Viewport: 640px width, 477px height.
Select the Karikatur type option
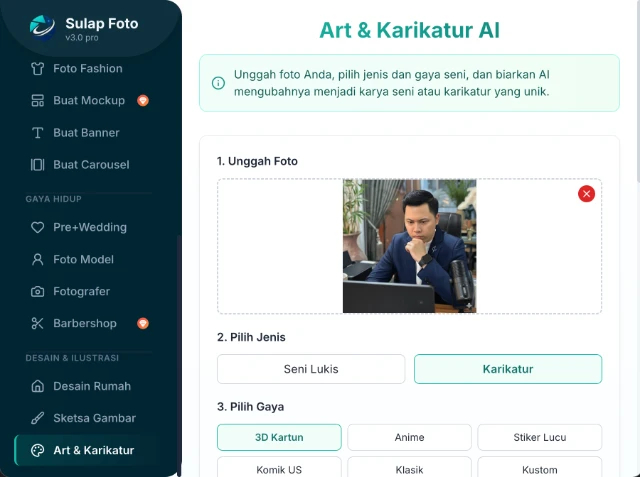(x=508, y=369)
